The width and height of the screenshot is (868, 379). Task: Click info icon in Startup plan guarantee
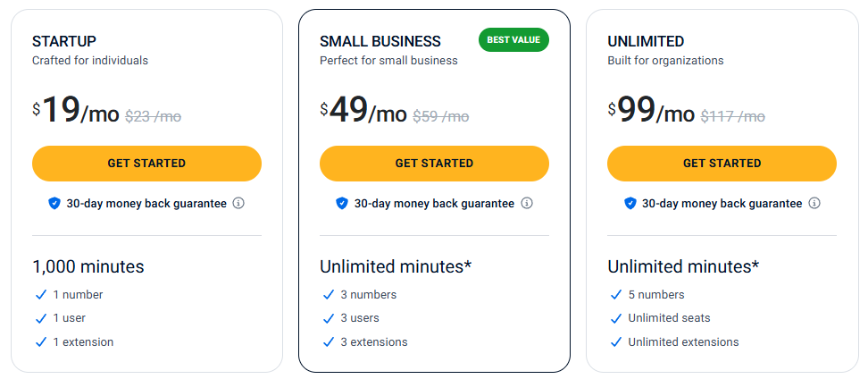[238, 203]
